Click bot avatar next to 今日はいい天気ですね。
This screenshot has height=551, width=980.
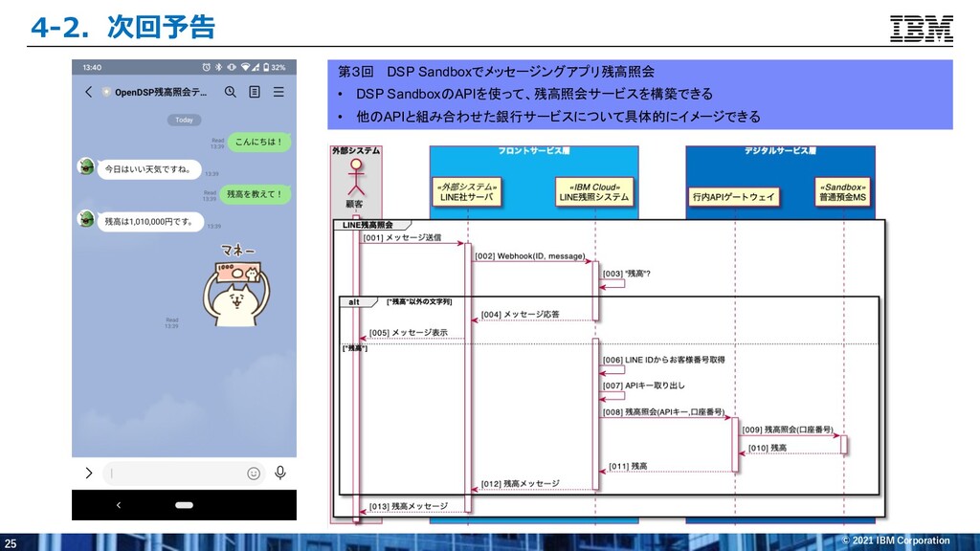(x=86, y=166)
